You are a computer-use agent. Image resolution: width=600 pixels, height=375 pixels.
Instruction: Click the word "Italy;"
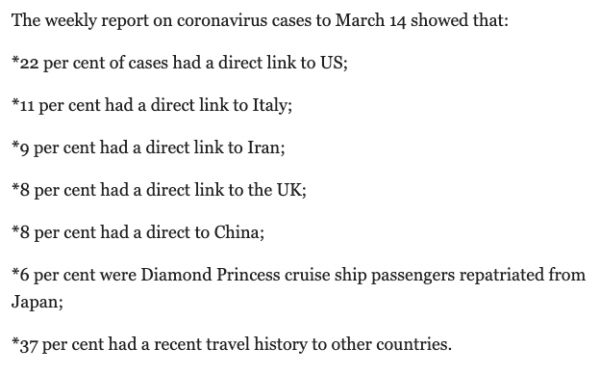coord(272,105)
